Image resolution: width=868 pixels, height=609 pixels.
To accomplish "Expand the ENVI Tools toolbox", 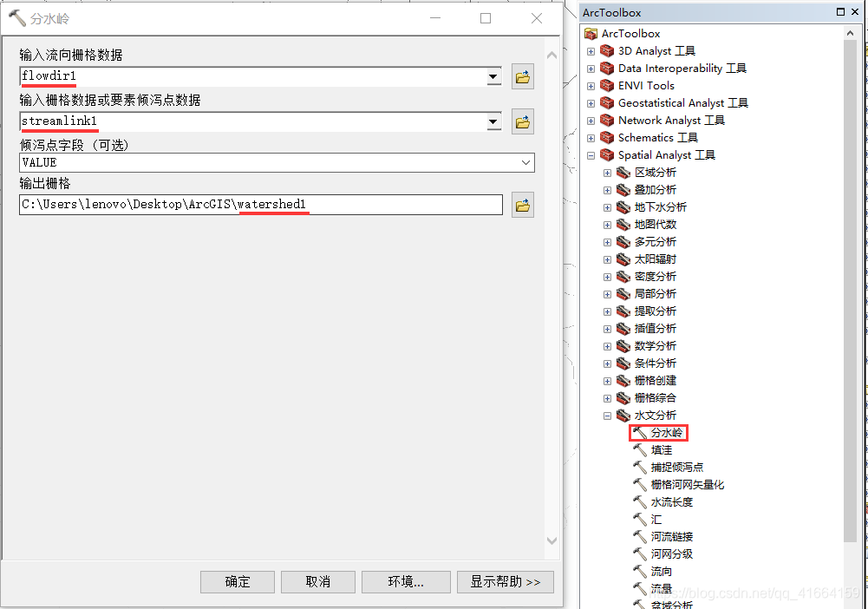I will coord(591,87).
